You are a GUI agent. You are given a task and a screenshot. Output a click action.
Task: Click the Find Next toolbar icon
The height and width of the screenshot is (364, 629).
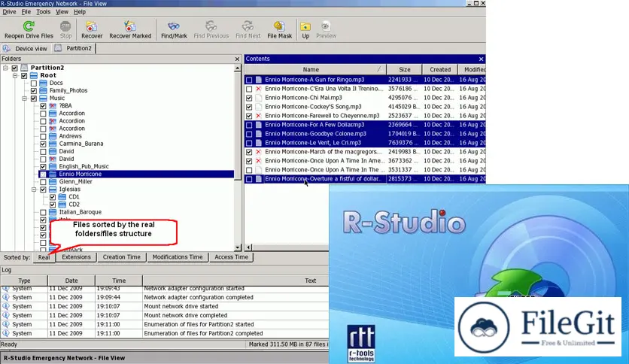(x=248, y=26)
